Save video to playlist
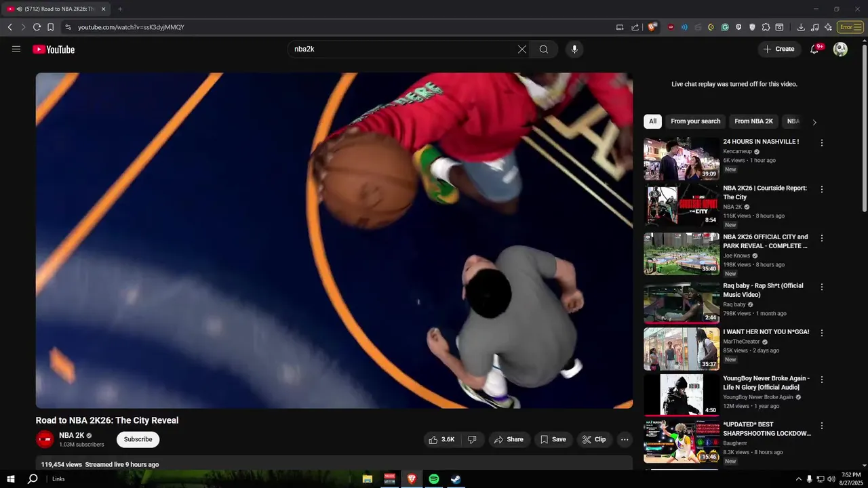The height and width of the screenshot is (488, 868). click(553, 439)
